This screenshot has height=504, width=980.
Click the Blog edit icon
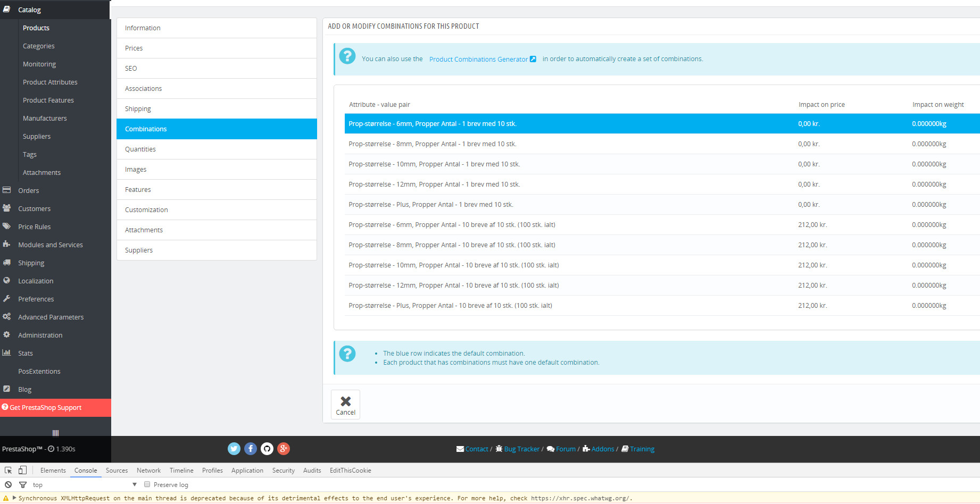pos(6,389)
